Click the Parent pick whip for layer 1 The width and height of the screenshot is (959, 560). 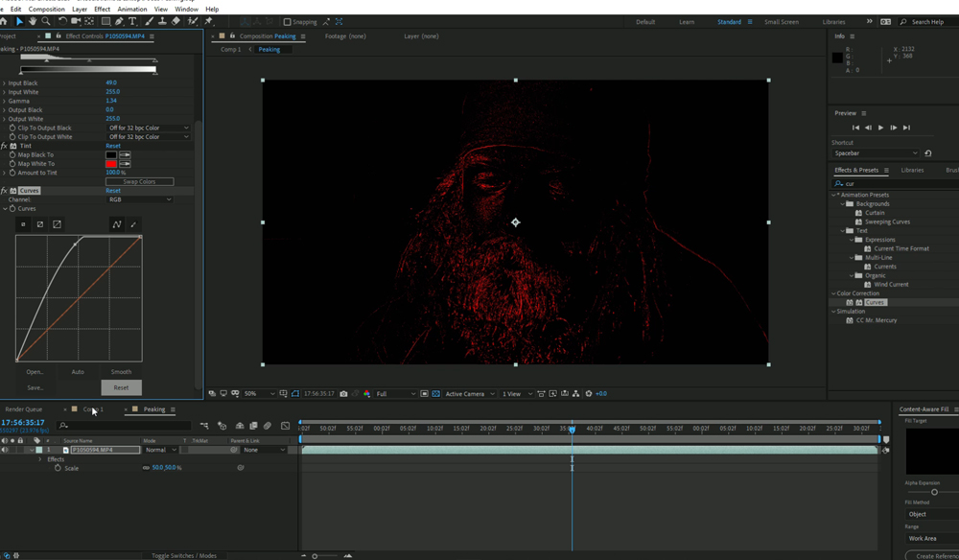[234, 450]
